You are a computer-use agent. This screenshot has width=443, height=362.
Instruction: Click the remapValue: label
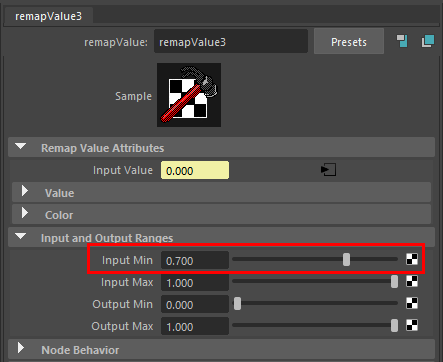point(116,42)
